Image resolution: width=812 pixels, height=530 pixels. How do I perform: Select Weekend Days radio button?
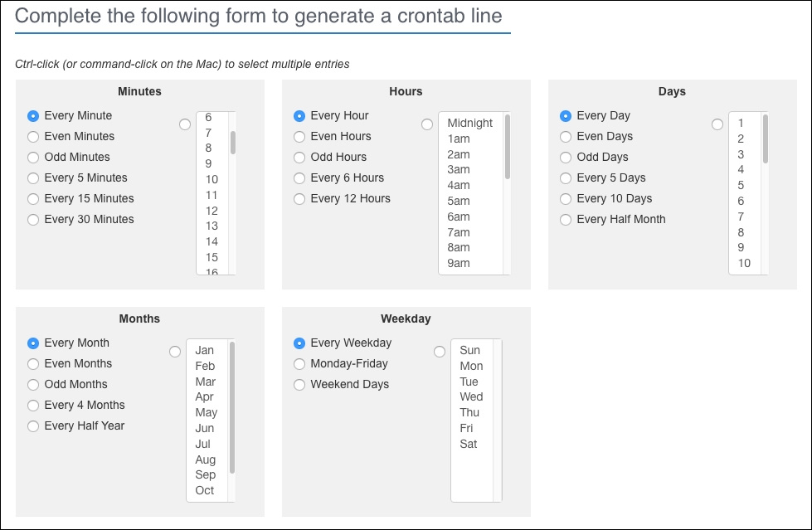click(x=299, y=384)
